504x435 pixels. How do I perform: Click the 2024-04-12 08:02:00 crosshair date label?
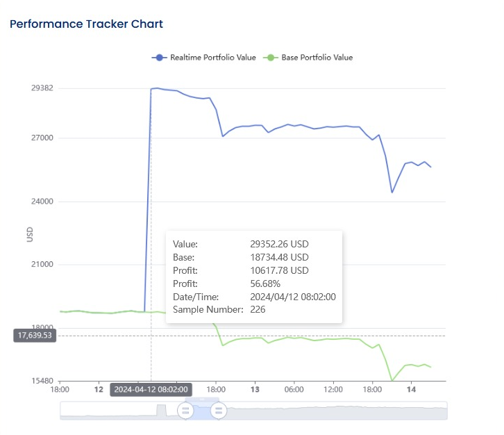pos(151,389)
